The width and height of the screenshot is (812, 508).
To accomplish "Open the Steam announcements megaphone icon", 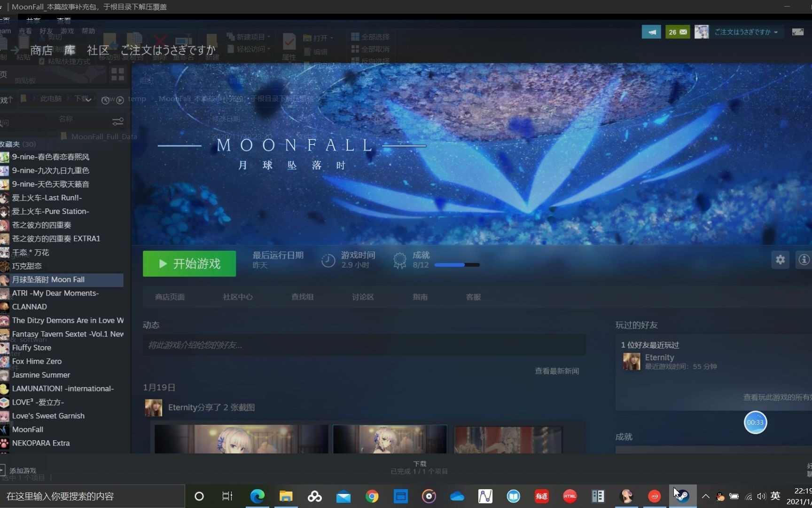I will pyautogui.click(x=651, y=32).
